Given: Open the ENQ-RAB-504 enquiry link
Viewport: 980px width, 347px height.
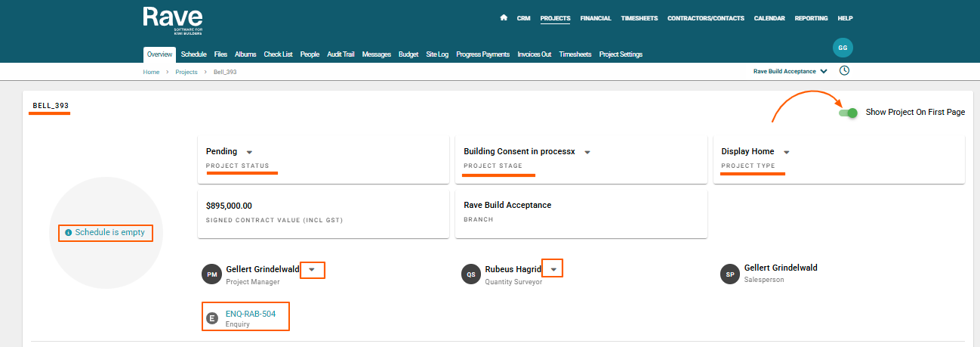Looking at the screenshot, I should 251,314.
